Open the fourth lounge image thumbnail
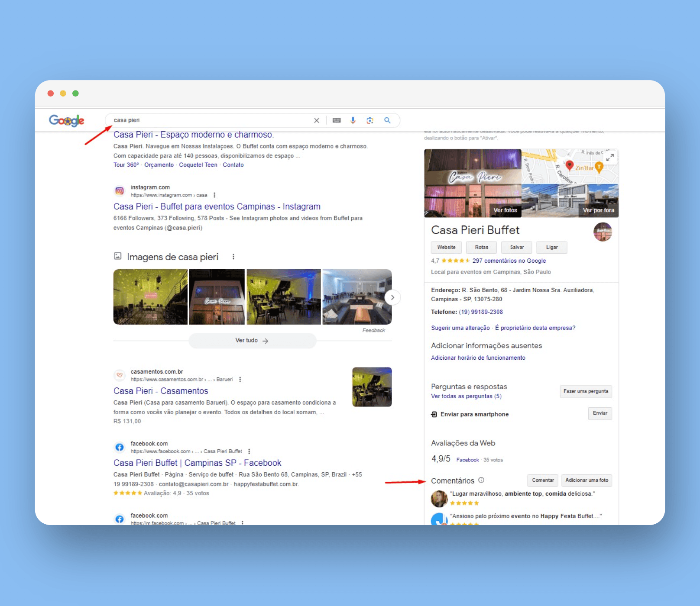This screenshot has width=700, height=606. (357, 297)
